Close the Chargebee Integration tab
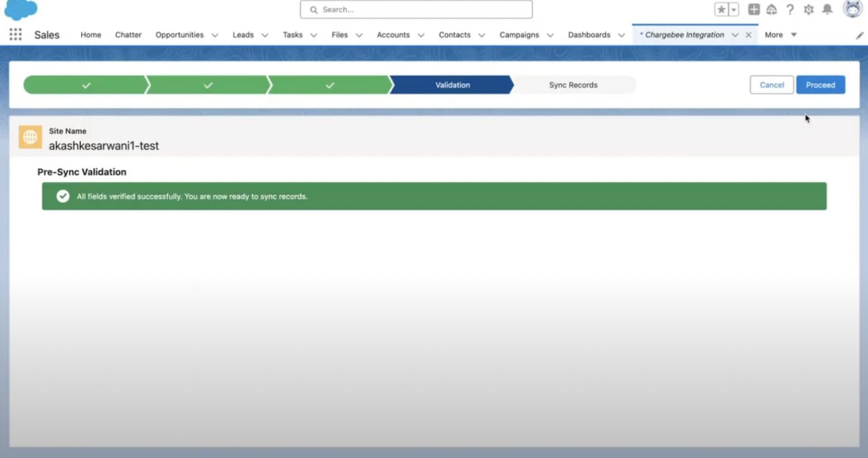Viewport: 868px width, 458px height. tap(748, 35)
